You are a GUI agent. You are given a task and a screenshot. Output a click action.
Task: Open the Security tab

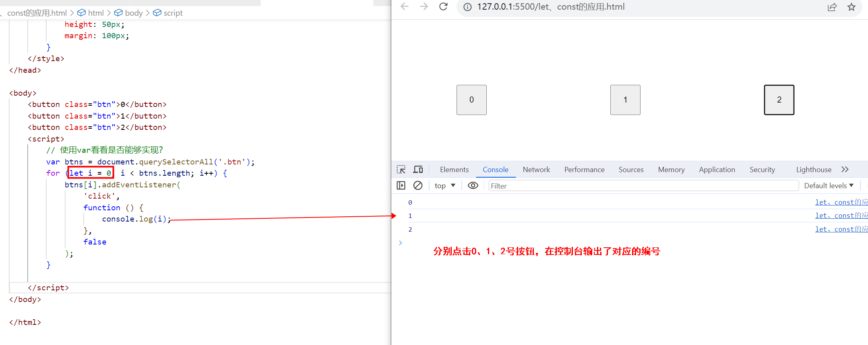click(x=762, y=170)
